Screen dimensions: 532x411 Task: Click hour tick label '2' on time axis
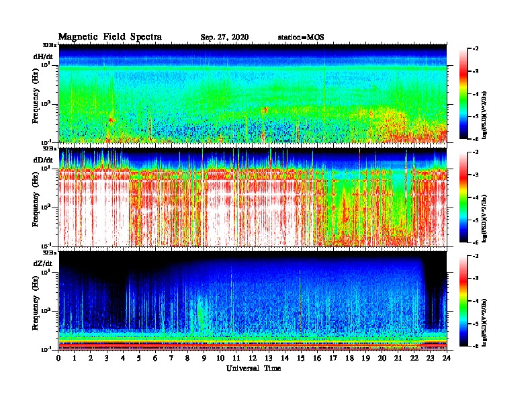coord(91,358)
